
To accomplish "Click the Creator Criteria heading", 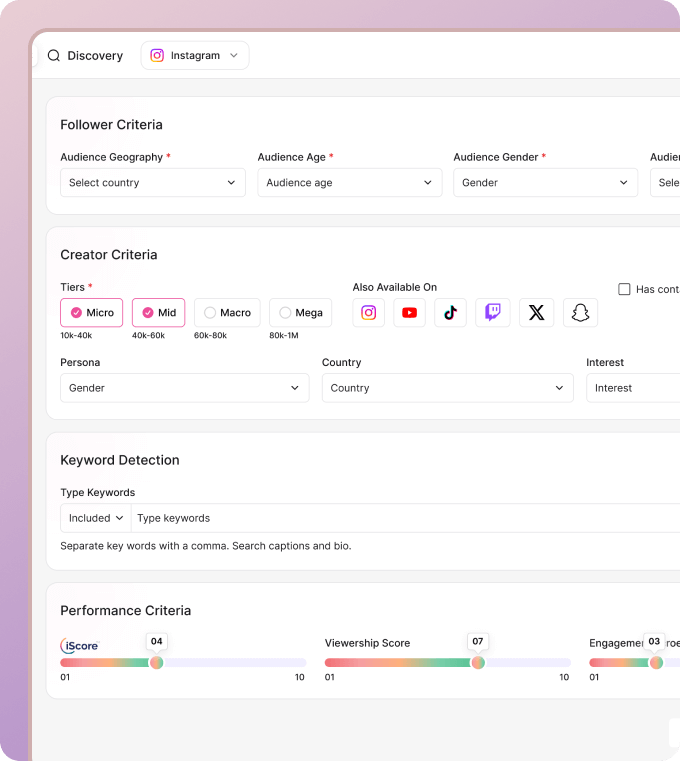I will point(109,255).
